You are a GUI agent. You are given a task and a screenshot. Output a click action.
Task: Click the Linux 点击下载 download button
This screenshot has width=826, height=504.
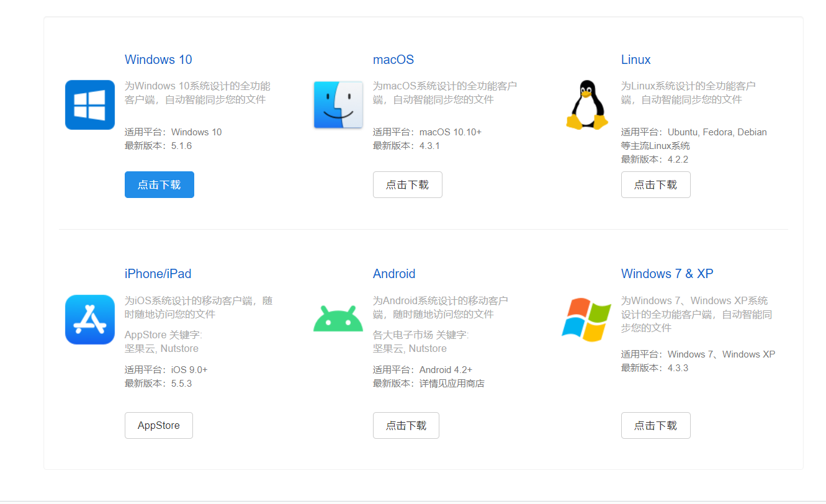(655, 184)
